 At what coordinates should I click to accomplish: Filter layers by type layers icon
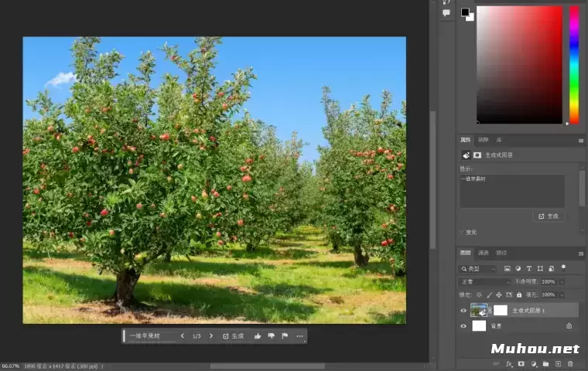tap(529, 269)
